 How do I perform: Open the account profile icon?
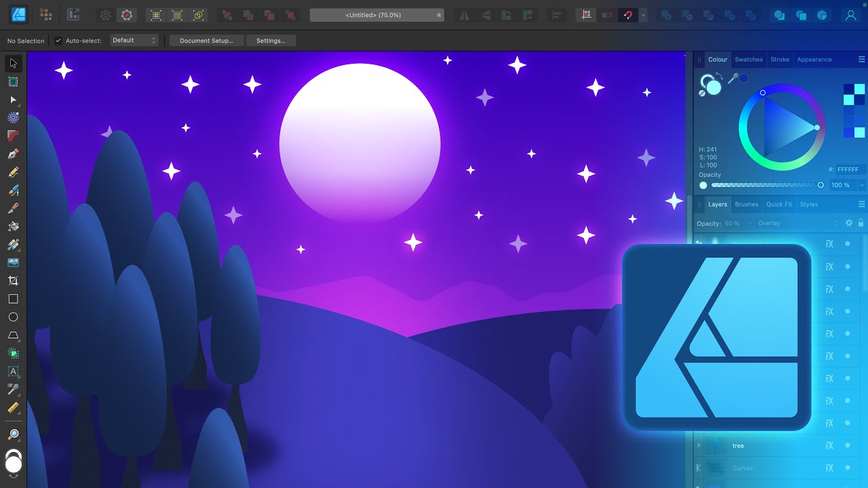pyautogui.click(x=851, y=15)
